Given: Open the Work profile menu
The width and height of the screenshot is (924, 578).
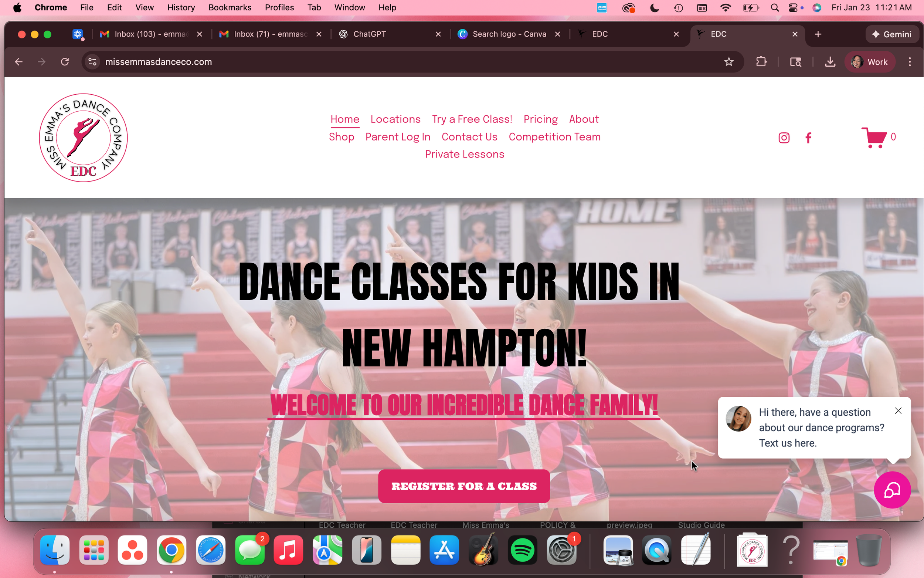Looking at the screenshot, I should click(870, 61).
